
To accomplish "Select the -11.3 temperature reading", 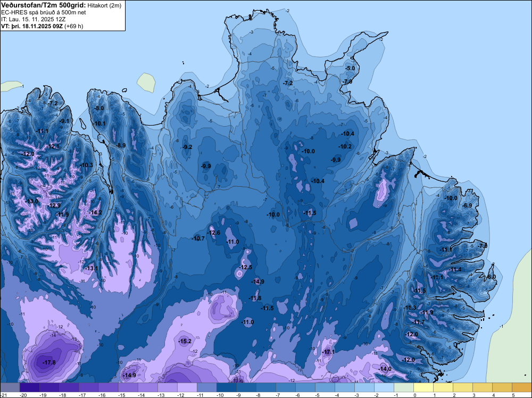I will [410, 308].
